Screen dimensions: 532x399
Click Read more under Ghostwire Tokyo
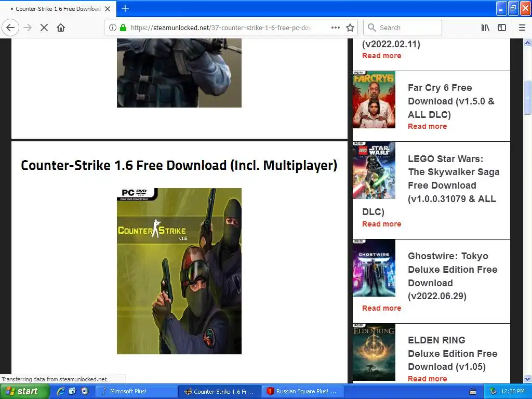(x=381, y=308)
